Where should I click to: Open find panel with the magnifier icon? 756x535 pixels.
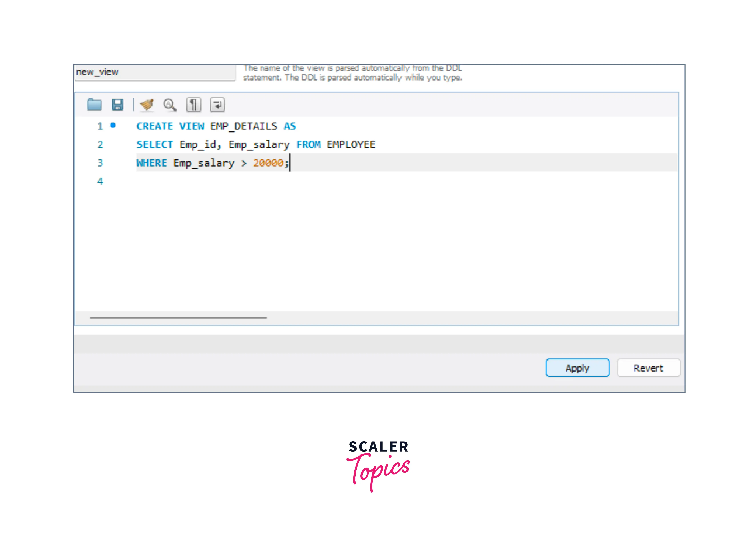[170, 105]
